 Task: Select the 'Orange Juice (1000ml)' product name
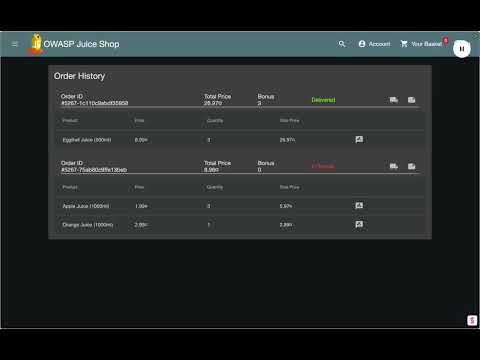[88, 225]
